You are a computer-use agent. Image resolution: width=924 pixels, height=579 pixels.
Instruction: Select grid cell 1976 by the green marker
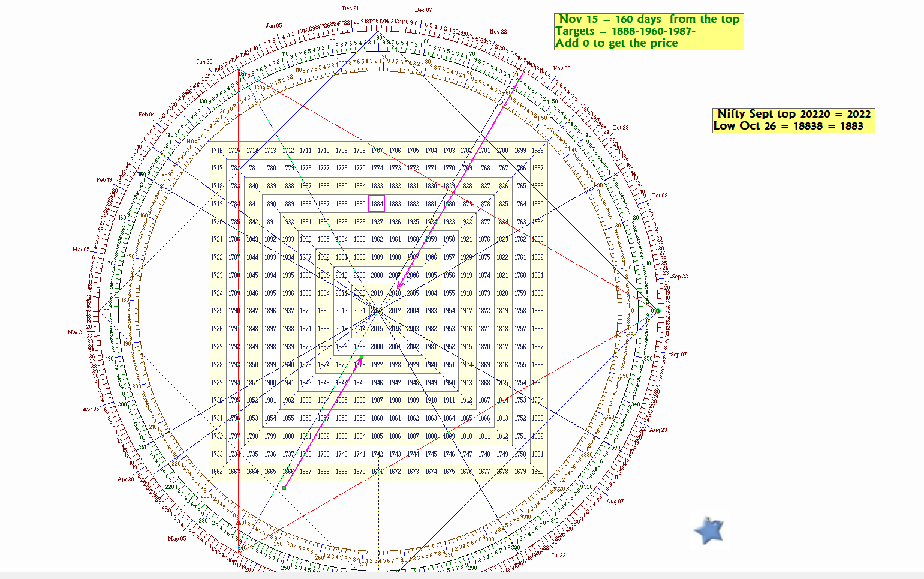pyautogui.click(x=359, y=365)
